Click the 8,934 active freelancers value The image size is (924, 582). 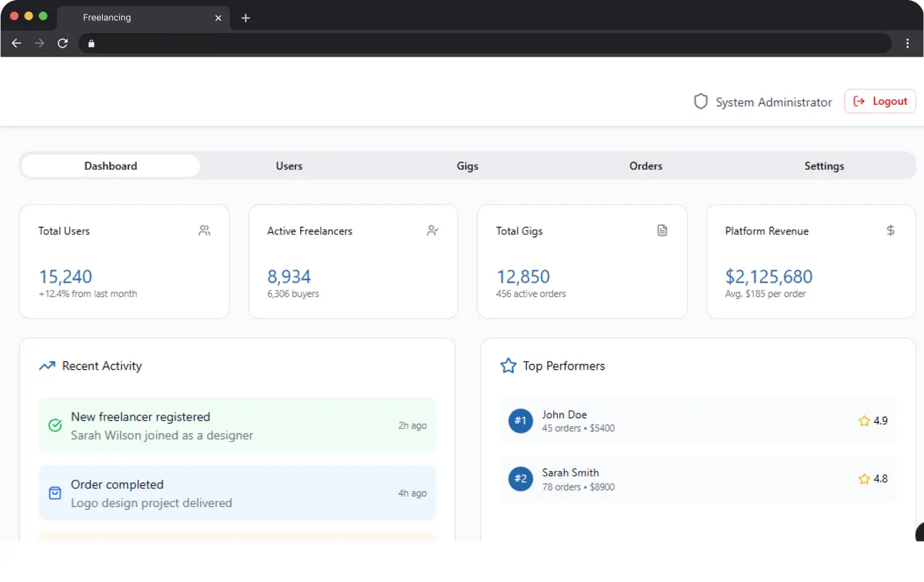(289, 277)
